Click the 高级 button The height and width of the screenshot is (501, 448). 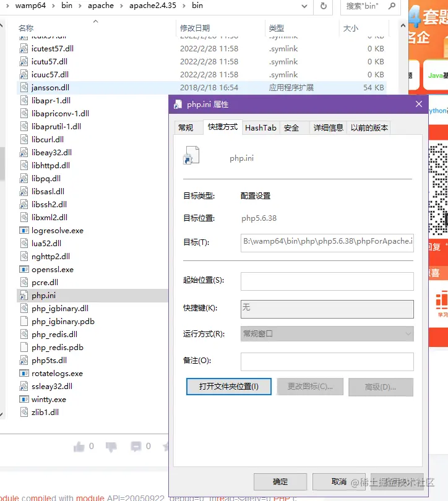pyautogui.click(x=381, y=387)
